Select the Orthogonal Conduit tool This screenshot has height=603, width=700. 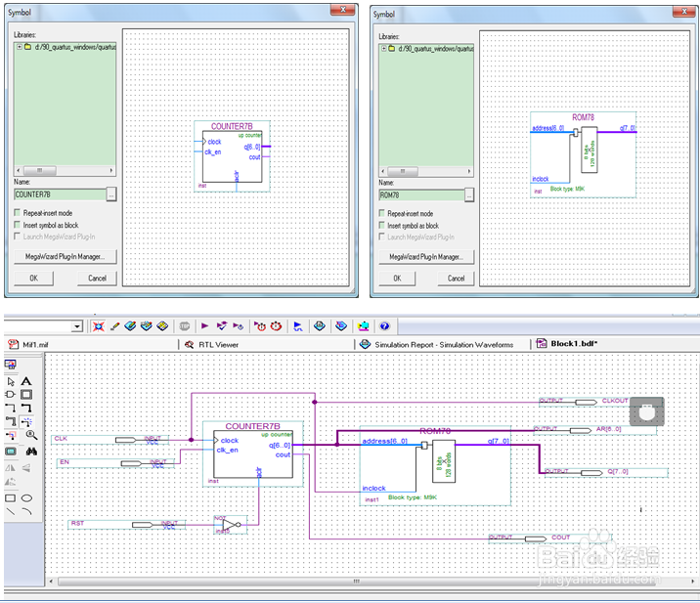coord(11,421)
